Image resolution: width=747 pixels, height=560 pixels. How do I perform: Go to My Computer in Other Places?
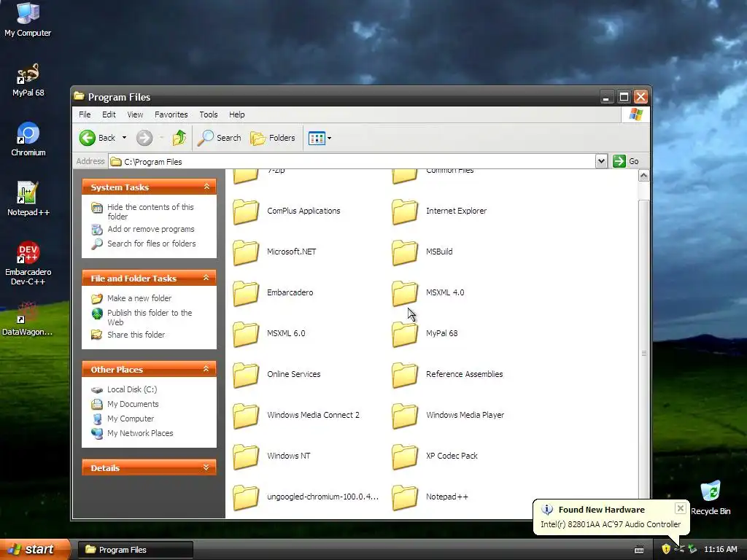tap(130, 419)
